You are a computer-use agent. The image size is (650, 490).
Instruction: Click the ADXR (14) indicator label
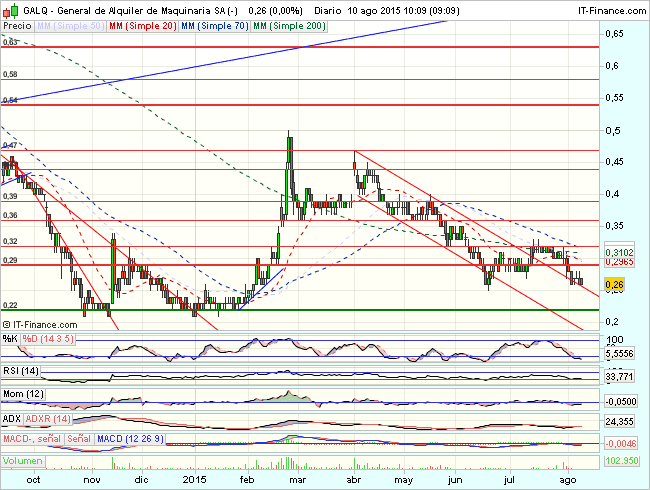point(48,419)
